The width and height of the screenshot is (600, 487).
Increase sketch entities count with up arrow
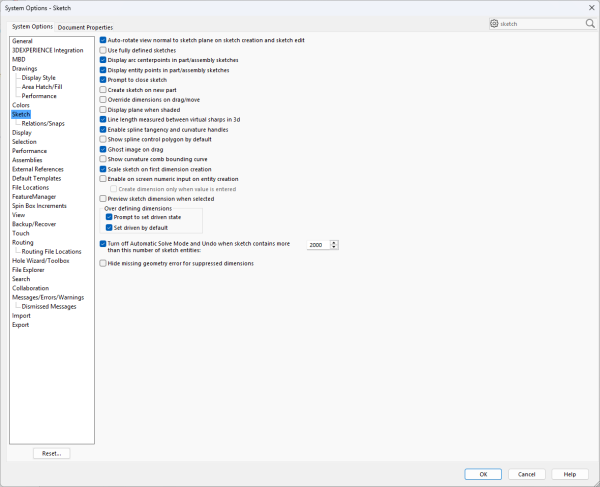(334, 242)
